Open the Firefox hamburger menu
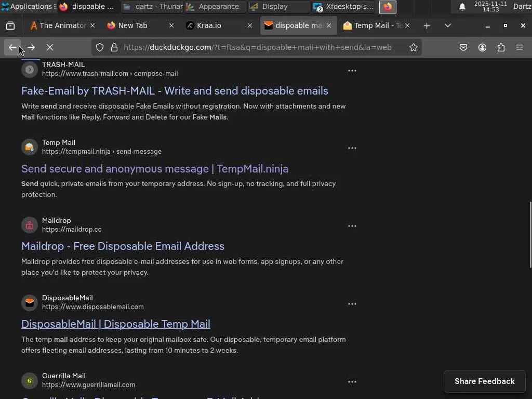 click(520, 47)
